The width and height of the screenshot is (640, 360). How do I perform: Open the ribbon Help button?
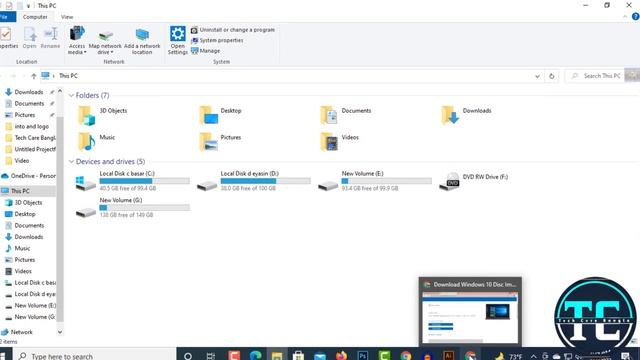point(635,17)
